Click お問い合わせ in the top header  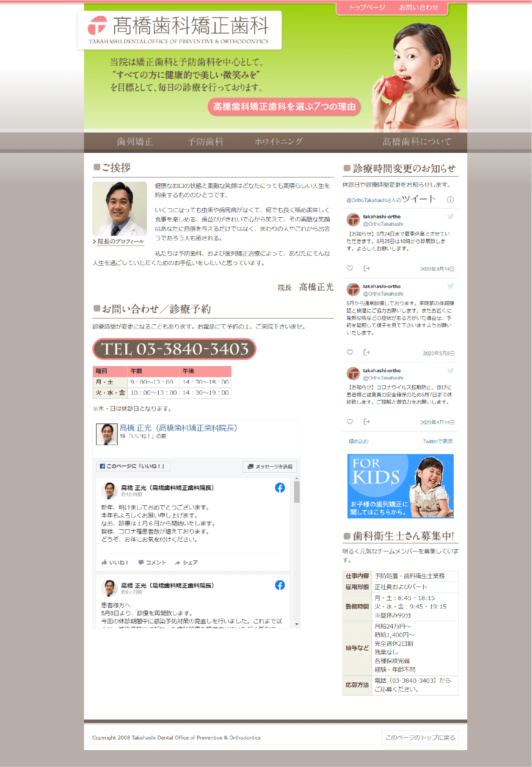[419, 8]
